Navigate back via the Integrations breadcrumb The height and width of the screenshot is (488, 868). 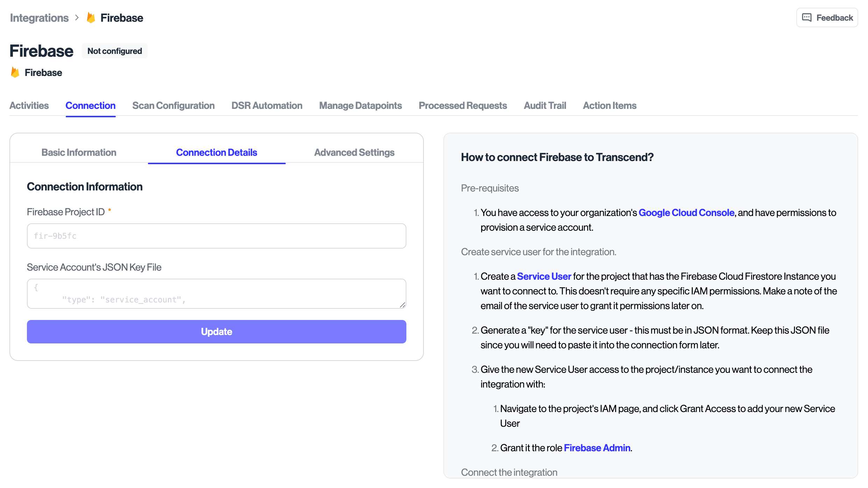pyautogui.click(x=39, y=18)
